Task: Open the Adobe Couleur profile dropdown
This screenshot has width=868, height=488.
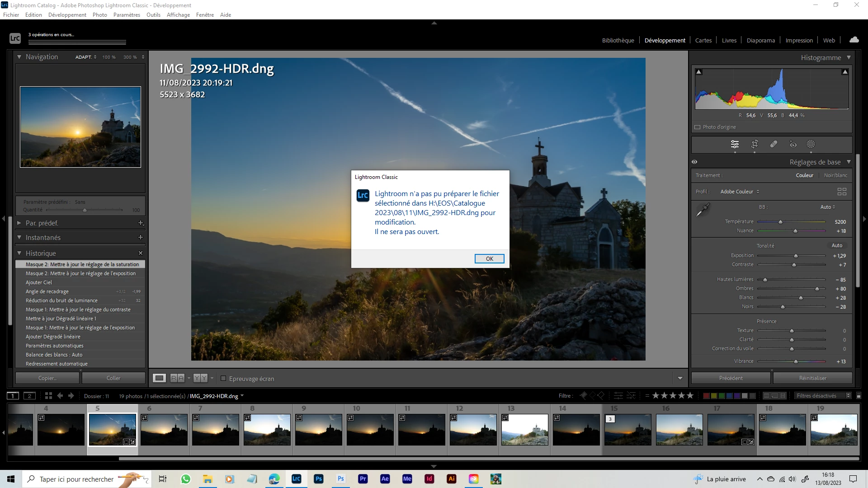Action: 740,192
